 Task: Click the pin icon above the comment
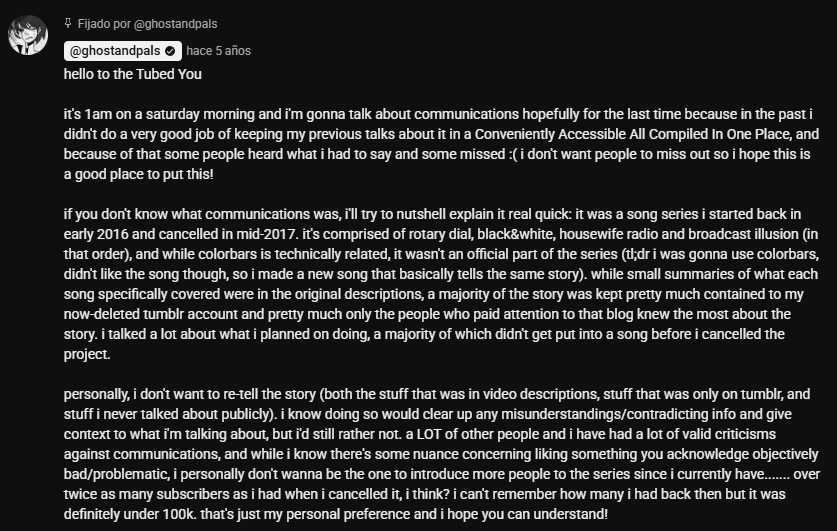click(x=67, y=22)
